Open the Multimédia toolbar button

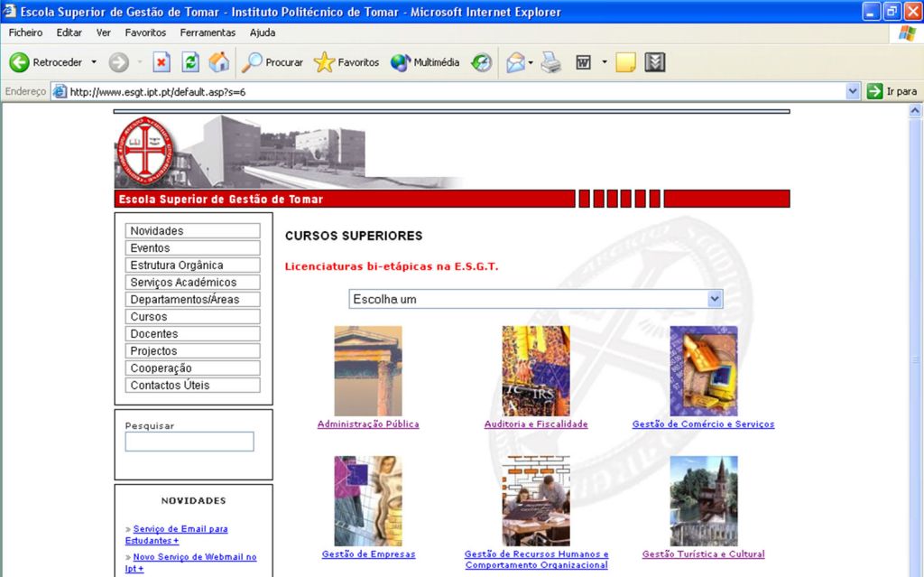click(425, 62)
